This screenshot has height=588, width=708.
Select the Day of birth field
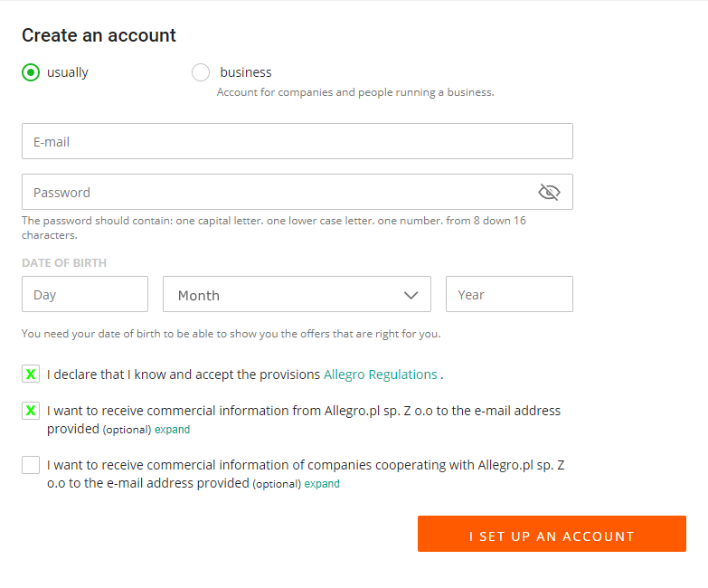[85, 294]
